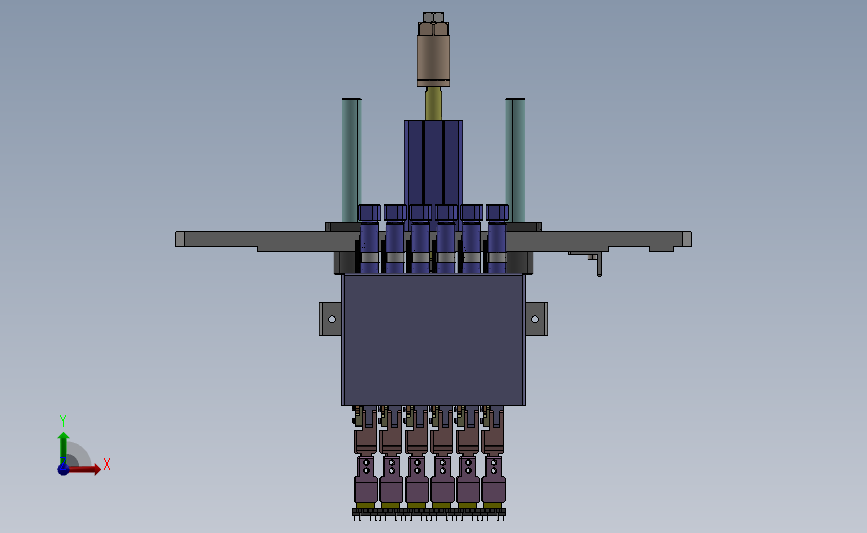This screenshot has width=867, height=533.
Task: Pick the gray horizontal base plate left wing
Action: coord(267,241)
